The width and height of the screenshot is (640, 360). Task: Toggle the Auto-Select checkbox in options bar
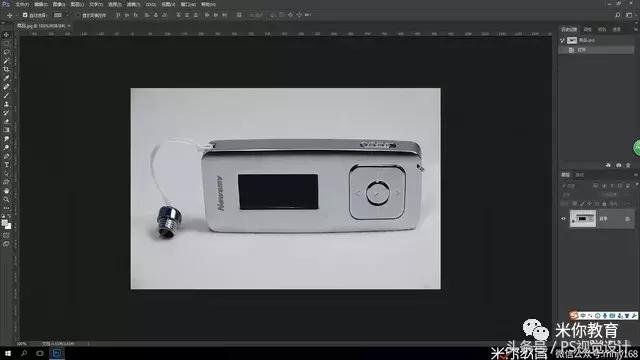pyautogui.click(x=25, y=15)
